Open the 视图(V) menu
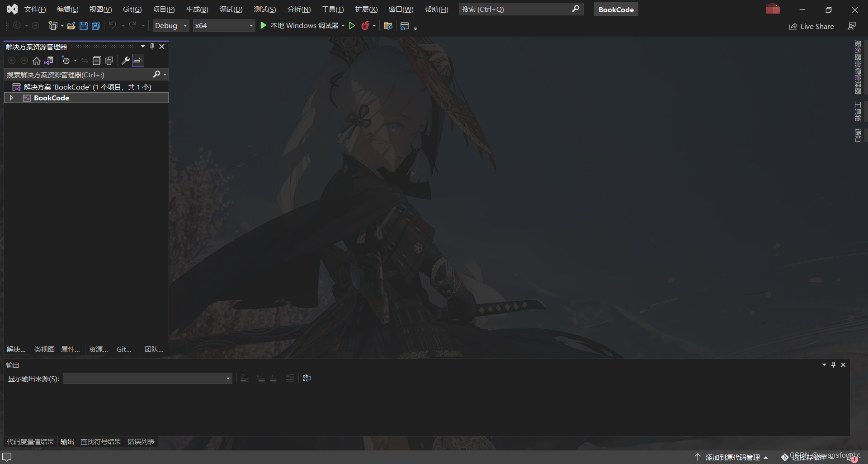868x464 pixels. [x=100, y=9]
